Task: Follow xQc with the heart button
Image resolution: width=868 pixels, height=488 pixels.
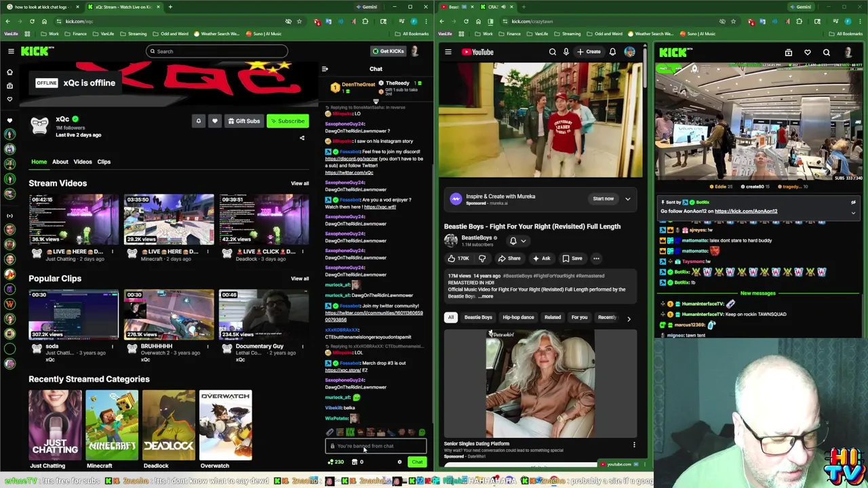Action: pyautogui.click(x=215, y=121)
